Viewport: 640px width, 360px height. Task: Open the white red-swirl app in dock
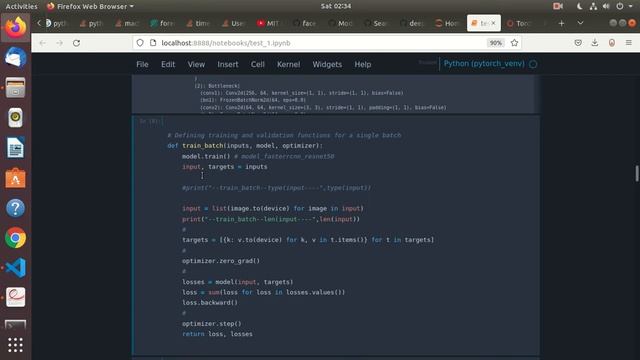[16, 298]
